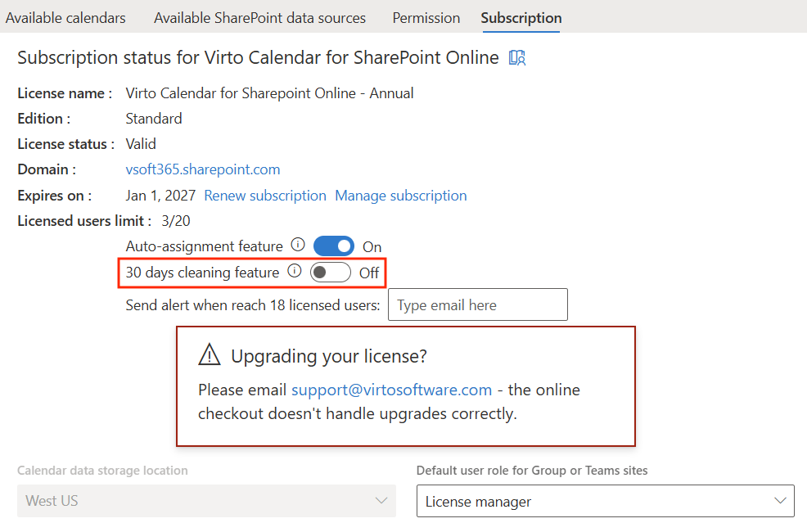Open the vsoft365.sharepoint.com domain link
The image size is (807, 532).
click(203, 169)
